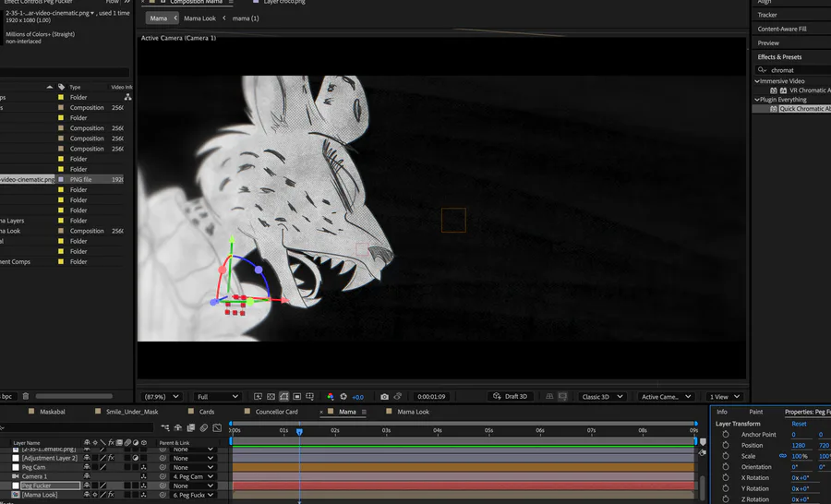Click parent pick whip for Peg Cam layer
Viewport: 831px width, 504px height.
click(x=163, y=467)
